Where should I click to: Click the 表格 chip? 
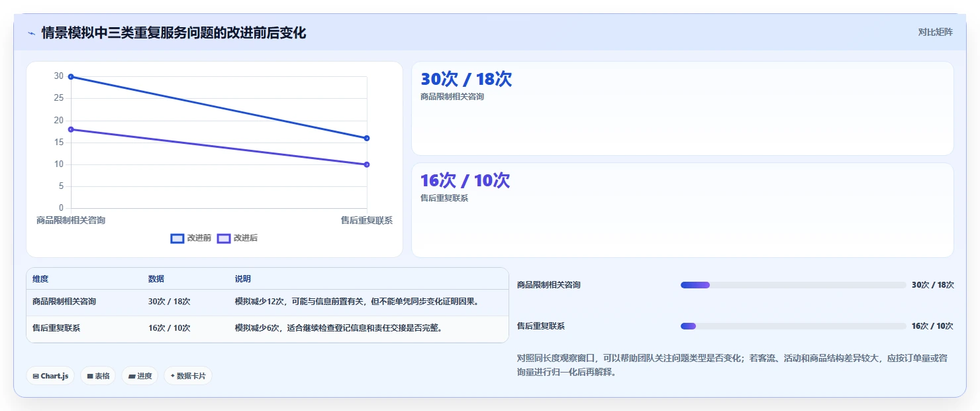pyautogui.click(x=98, y=376)
